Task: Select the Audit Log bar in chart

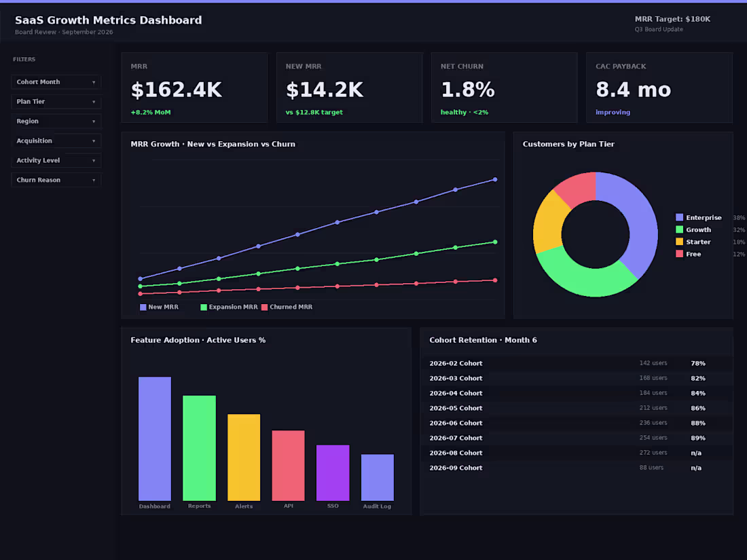Action: click(x=378, y=478)
